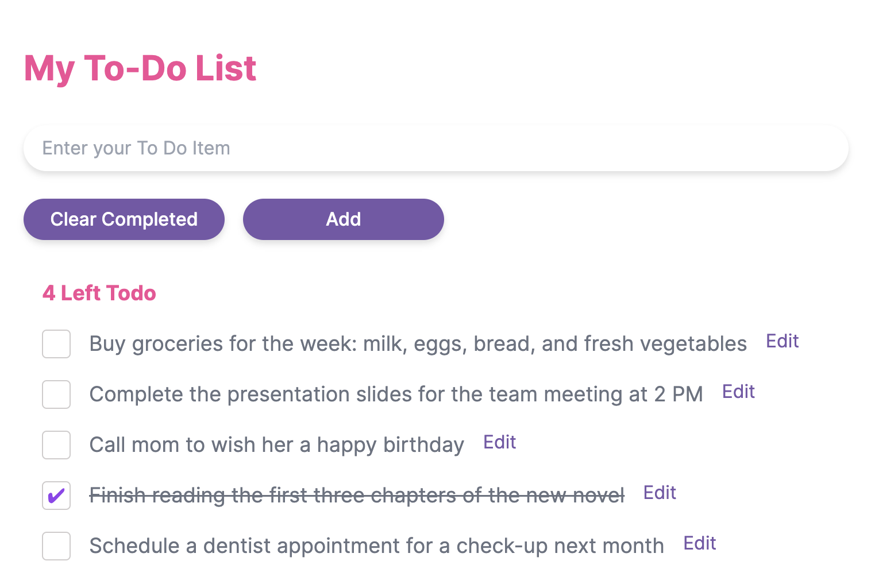Check off the dentist appointment task
Viewport: 871px width, 588px height.
pyautogui.click(x=56, y=546)
